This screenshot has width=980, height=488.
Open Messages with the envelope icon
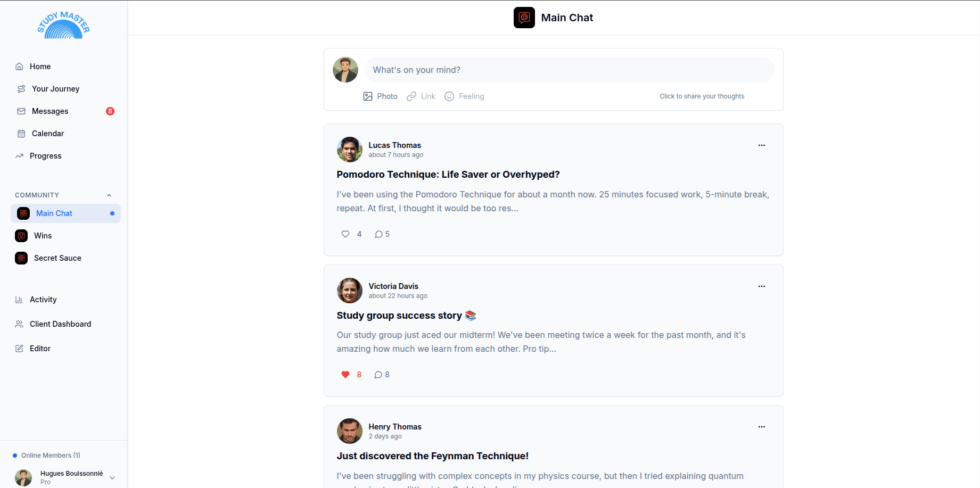tap(20, 111)
